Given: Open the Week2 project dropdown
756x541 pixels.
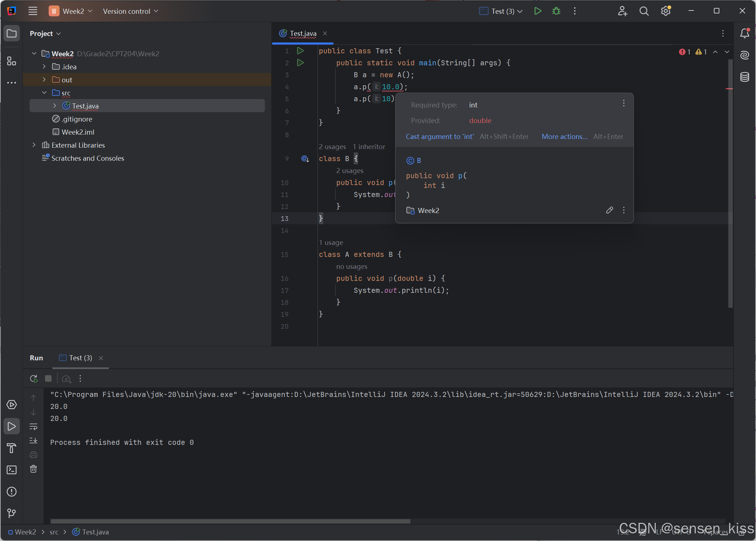Looking at the screenshot, I should 71,11.
